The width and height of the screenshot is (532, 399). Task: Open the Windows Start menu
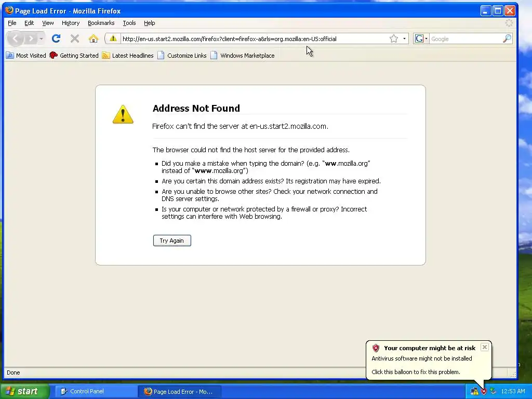[25, 391]
